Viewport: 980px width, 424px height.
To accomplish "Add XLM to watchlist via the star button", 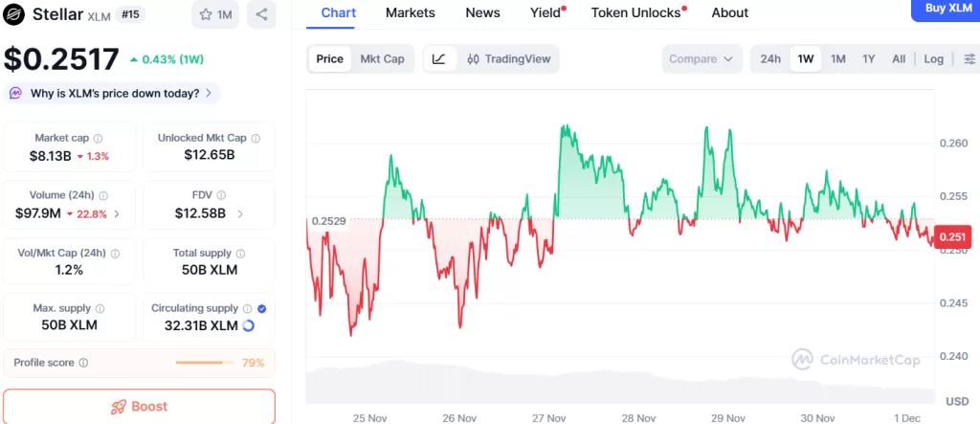I will (215, 14).
